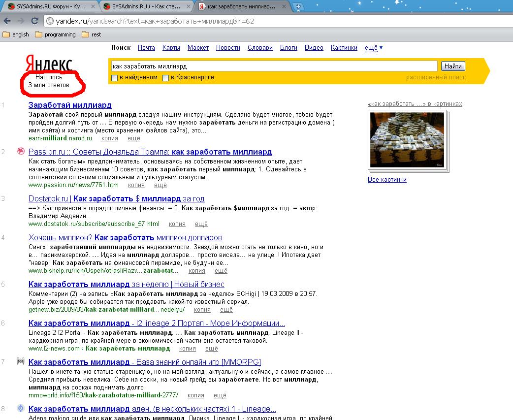
Task: Expand 'ещё' under mmoworld.info result
Action: tap(220, 395)
